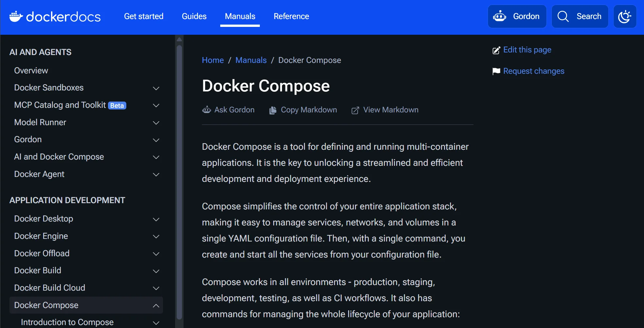The image size is (644, 328).
Task: Click the Copy Markdown label
Action: click(x=309, y=110)
